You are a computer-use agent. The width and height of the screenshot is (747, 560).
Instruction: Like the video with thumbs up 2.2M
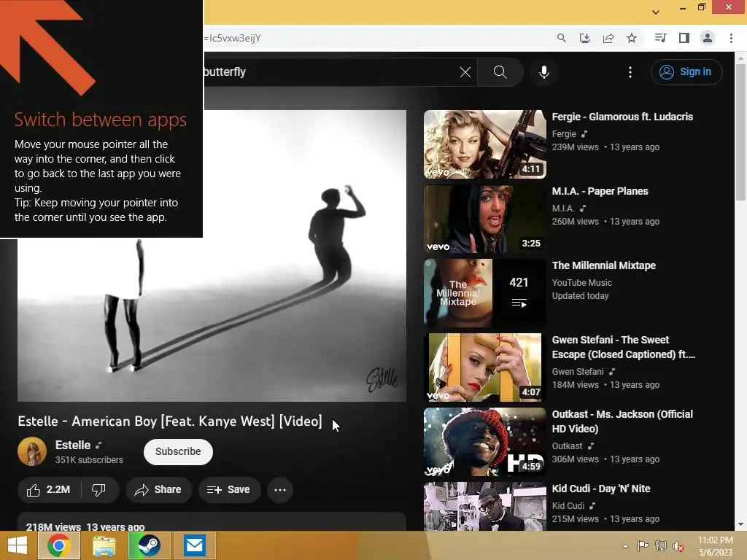tap(49, 489)
